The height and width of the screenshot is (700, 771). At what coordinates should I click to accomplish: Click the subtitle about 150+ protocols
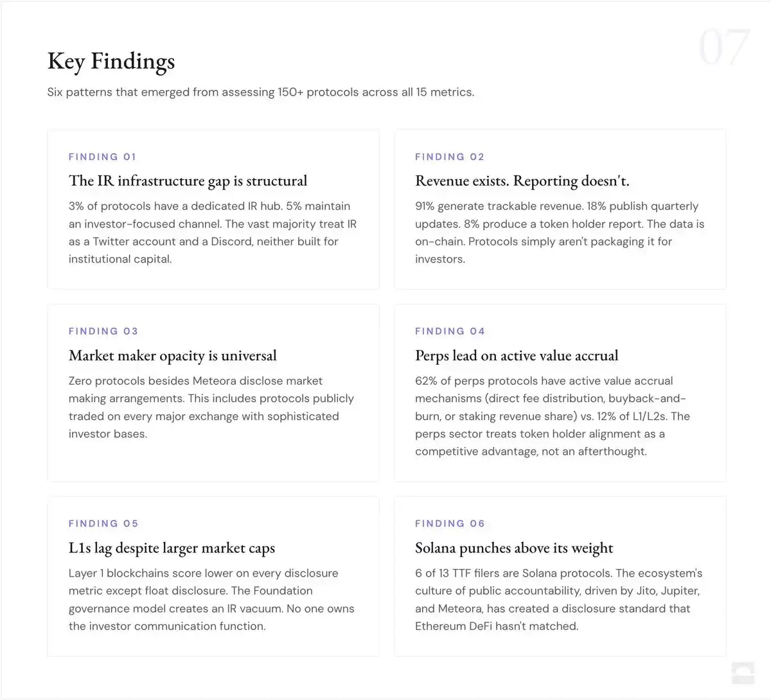(261, 92)
